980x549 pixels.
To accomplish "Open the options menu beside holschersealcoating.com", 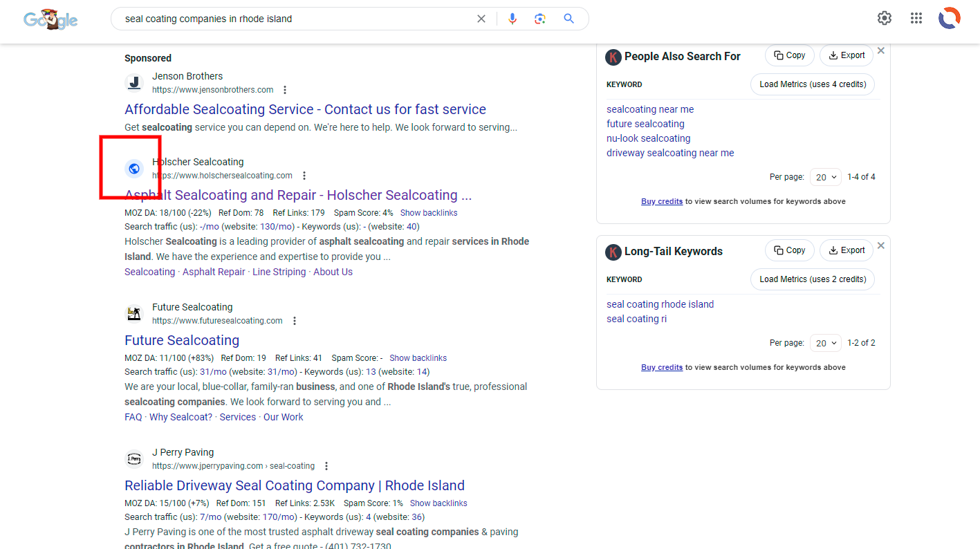I will 304,176.
